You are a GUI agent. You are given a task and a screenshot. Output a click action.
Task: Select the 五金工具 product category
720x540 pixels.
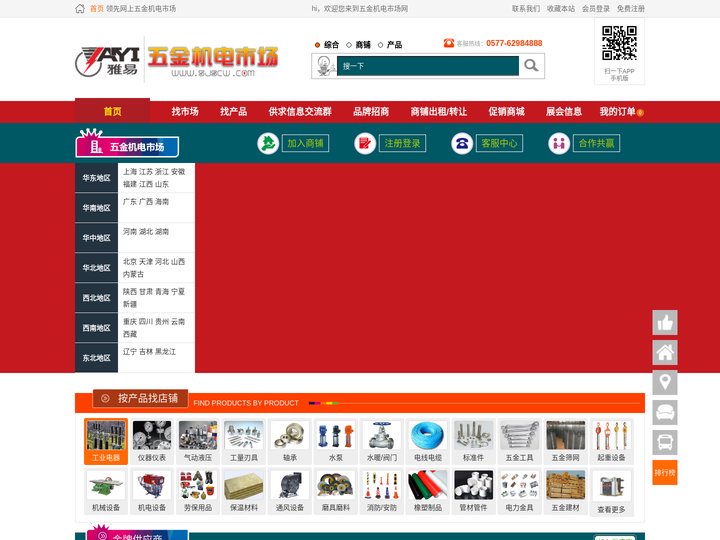[x=519, y=441]
